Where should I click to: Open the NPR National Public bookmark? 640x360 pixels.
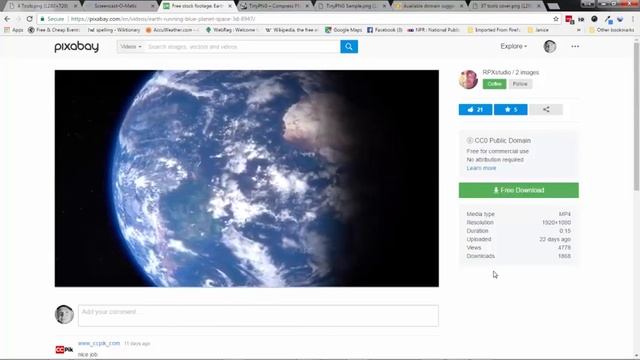click(x=433, y=30)
